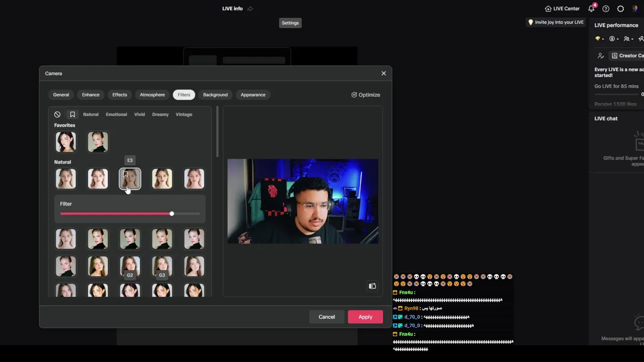Select the black turtleneck favorite filter
The width and height of the screenshot is (644, 362).
click(98, 142)
